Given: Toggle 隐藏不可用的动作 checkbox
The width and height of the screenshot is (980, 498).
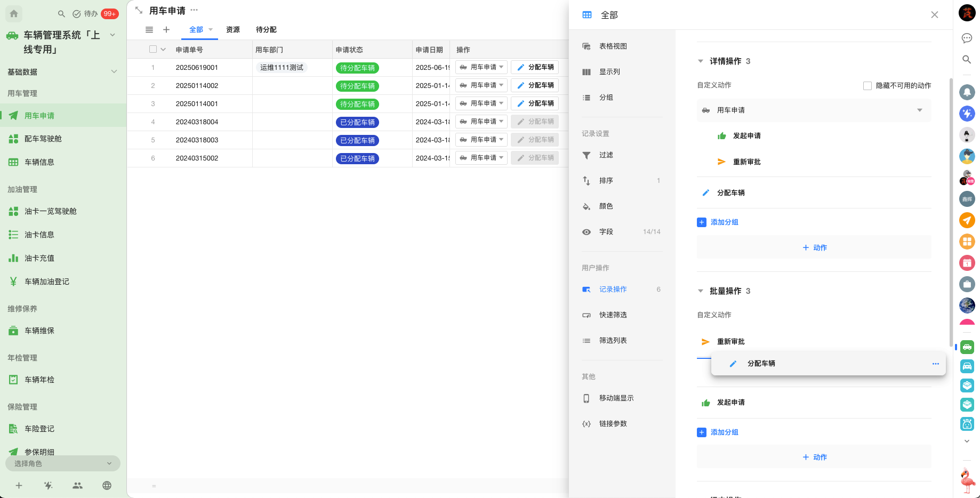Looking at the screenshot, I should tap(867, 85).
